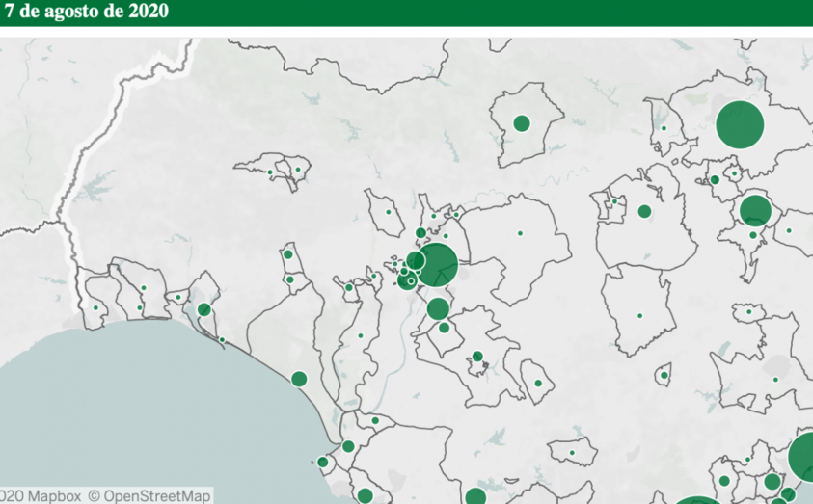Click the second-largest bubble below the big northeast bubble

[755, 210]
